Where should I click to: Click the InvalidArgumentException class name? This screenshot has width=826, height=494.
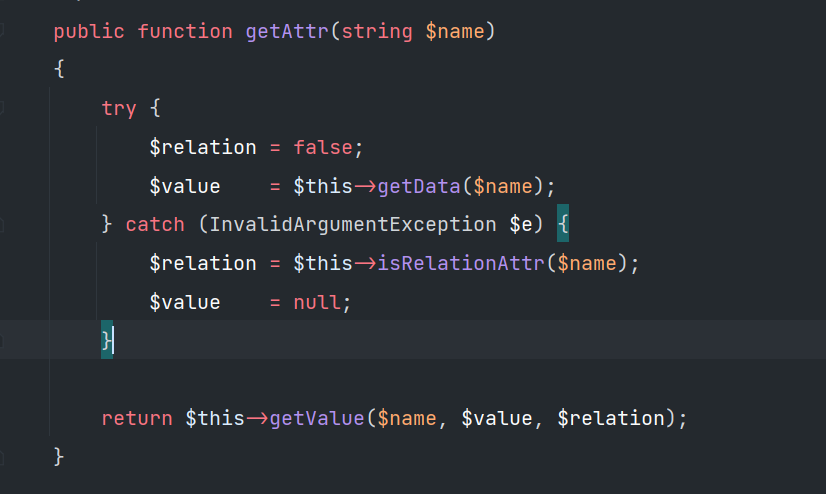[x=353, y=225]
